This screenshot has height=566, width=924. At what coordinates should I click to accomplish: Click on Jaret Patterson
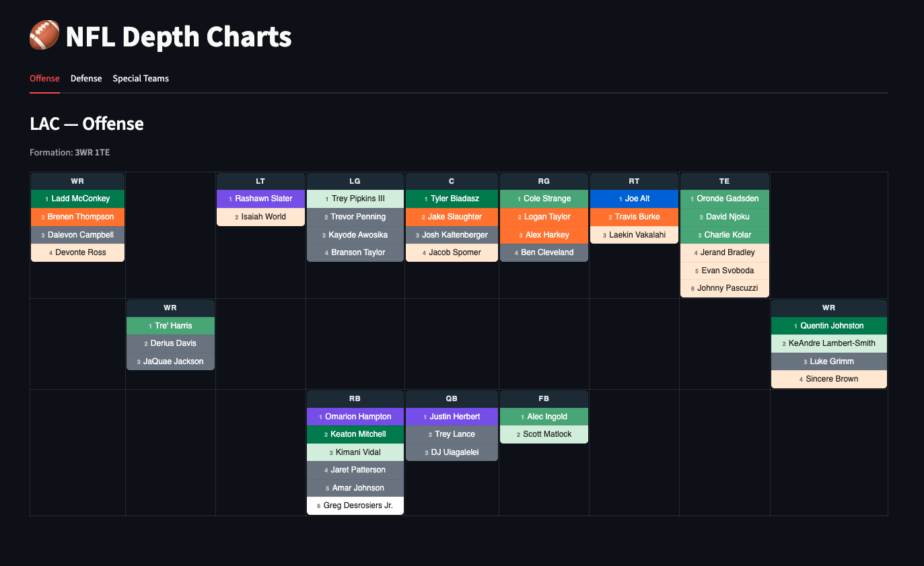tap(355, 470)
